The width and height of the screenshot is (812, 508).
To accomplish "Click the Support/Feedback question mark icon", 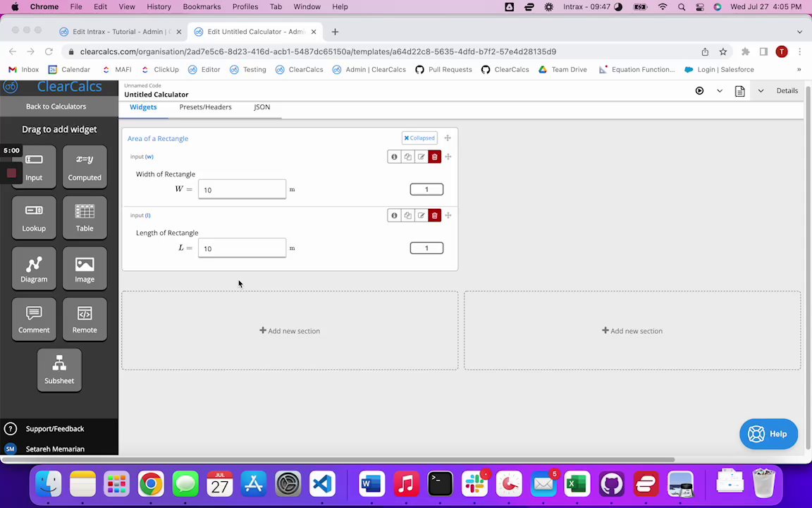I will point(10,429).
